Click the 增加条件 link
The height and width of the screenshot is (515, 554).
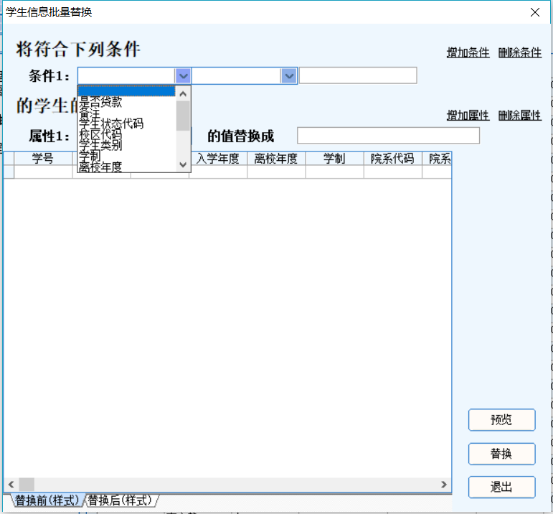[x=468, y=53]
